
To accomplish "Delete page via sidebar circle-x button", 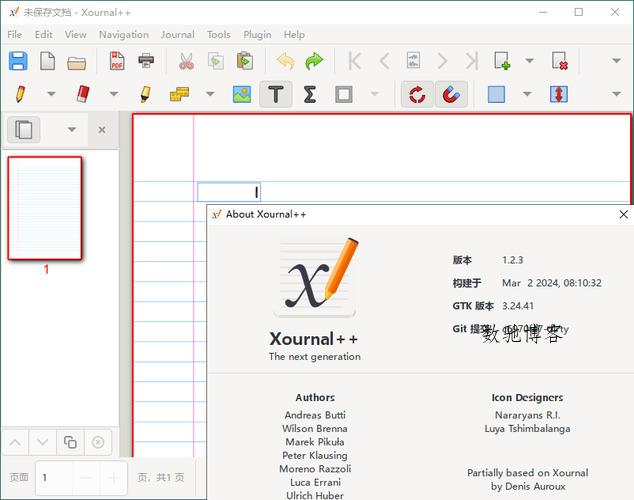I will [x=98, y=442].
